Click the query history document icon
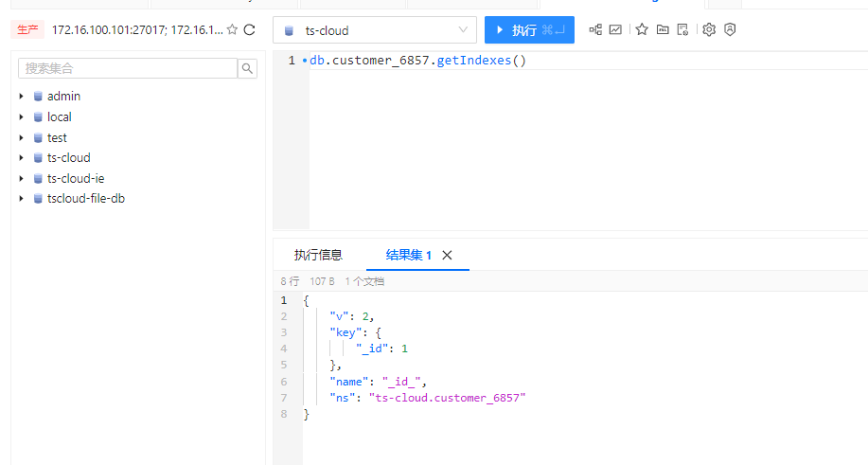The width and height of the screenshot is (868, 465). coord(682,30)
